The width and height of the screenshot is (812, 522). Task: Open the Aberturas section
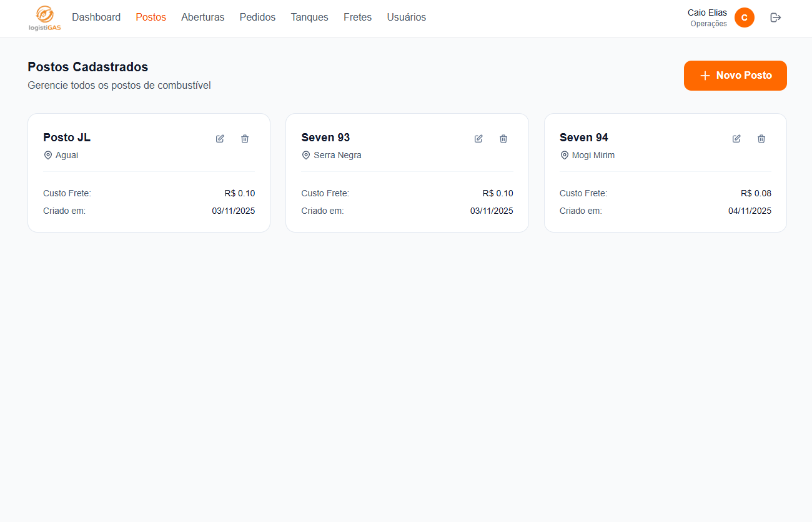point(202,18)
